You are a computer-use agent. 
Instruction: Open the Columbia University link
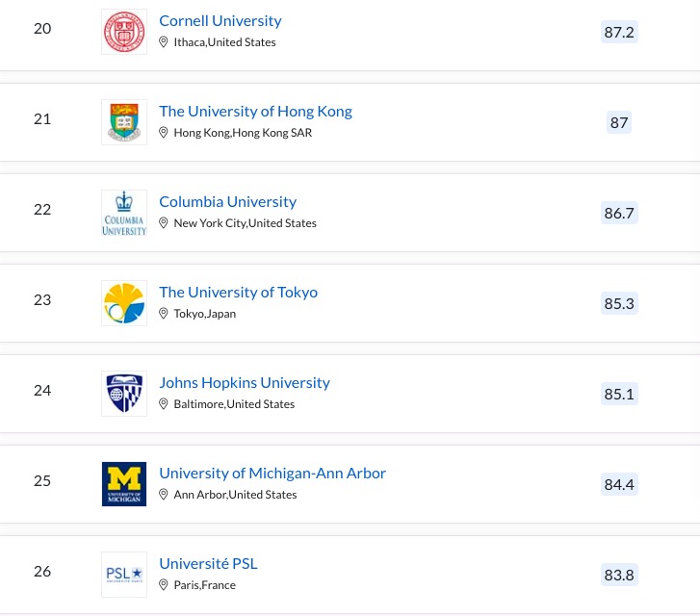click(x=227, y=201)
